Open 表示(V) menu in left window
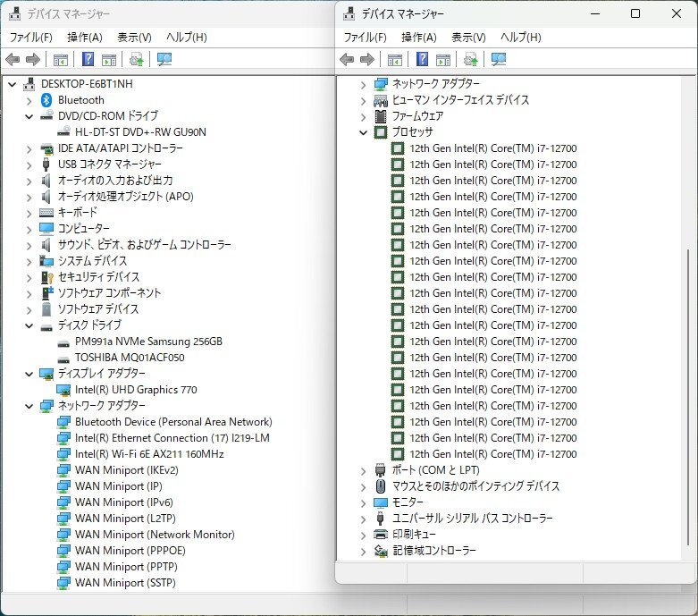This screenshot has height=616, width=698. pos(134,38)
